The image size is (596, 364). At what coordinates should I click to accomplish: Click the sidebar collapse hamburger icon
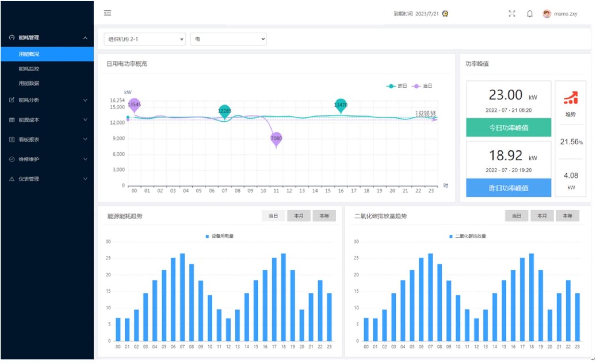[x=107, y=13]
